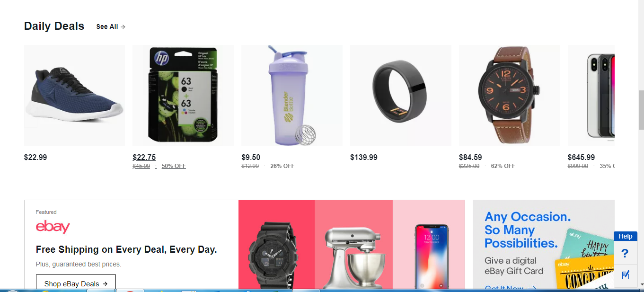Viewport: 644px width, 292px height.
Task: Open the black smart ring deal image
Action: (x=401, y=95)
